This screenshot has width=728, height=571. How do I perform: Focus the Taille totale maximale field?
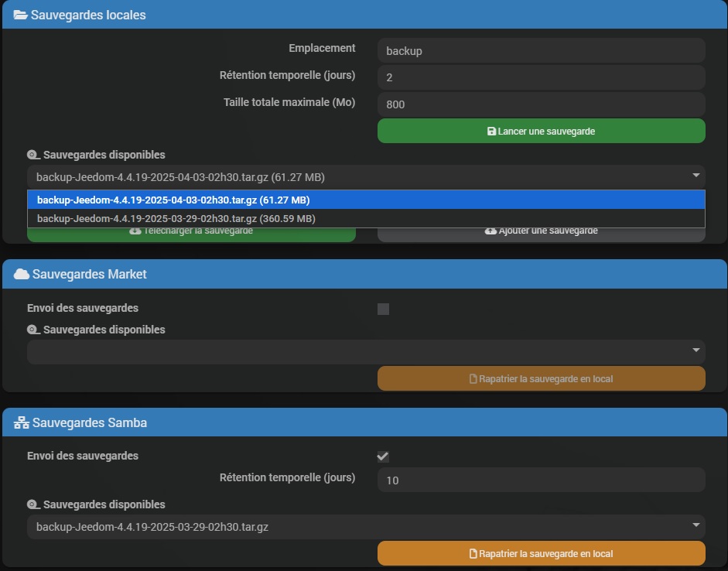point(542,104)
